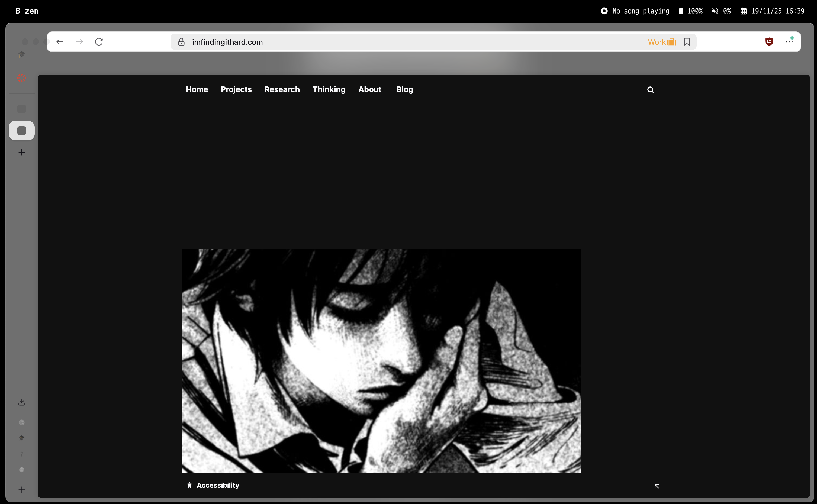
Task: Reload the current page
Action: tap(99, 42)
